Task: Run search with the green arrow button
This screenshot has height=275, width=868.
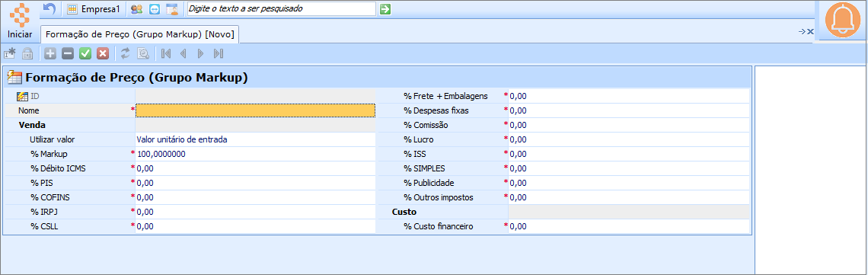Action: [x=386, y=9]
